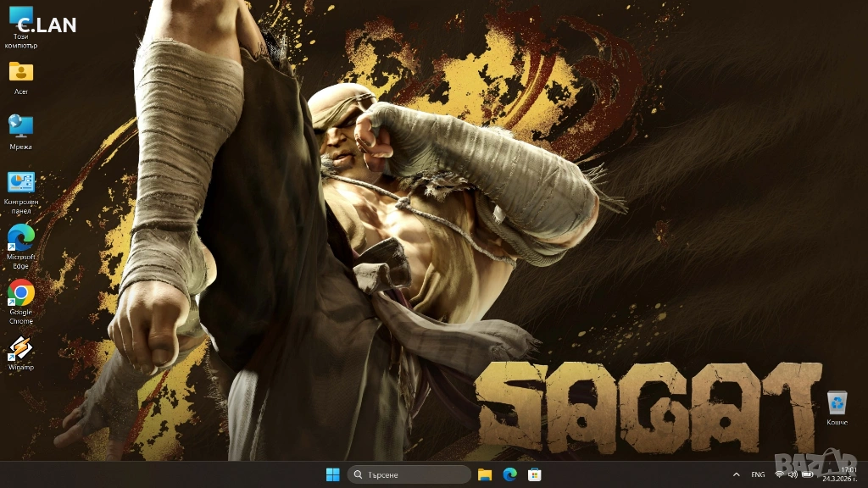Select the Кошче recycle bin icon
868x488 pixels.
click(x=837, y=403)
